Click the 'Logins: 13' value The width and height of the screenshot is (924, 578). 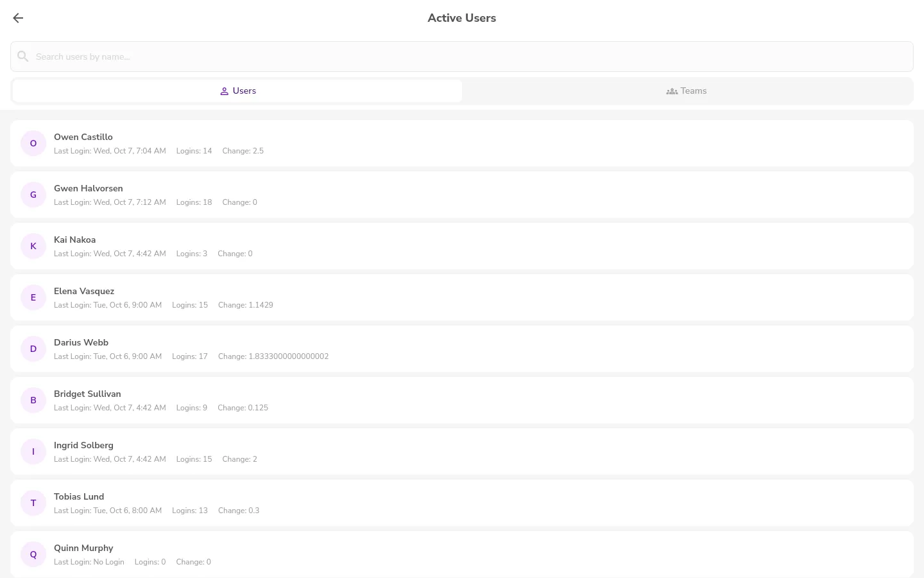(x=190, y=511)
